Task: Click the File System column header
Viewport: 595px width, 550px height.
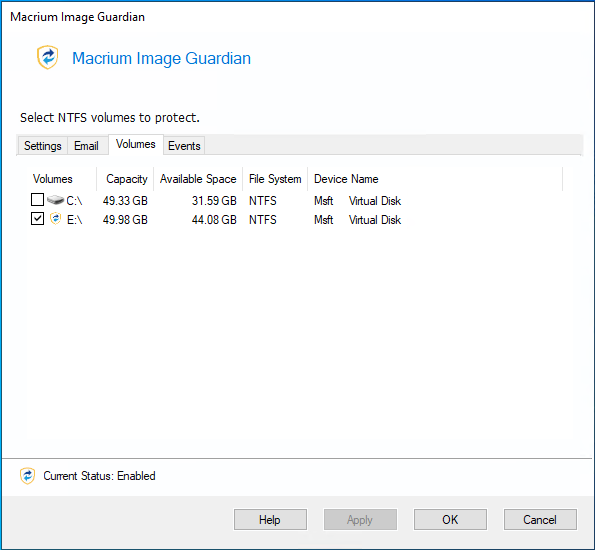Action: coord(275,179)
